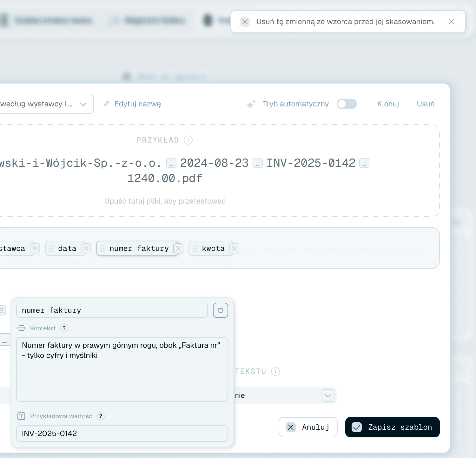Click the Kontekst lines icon

coord(21,328)
